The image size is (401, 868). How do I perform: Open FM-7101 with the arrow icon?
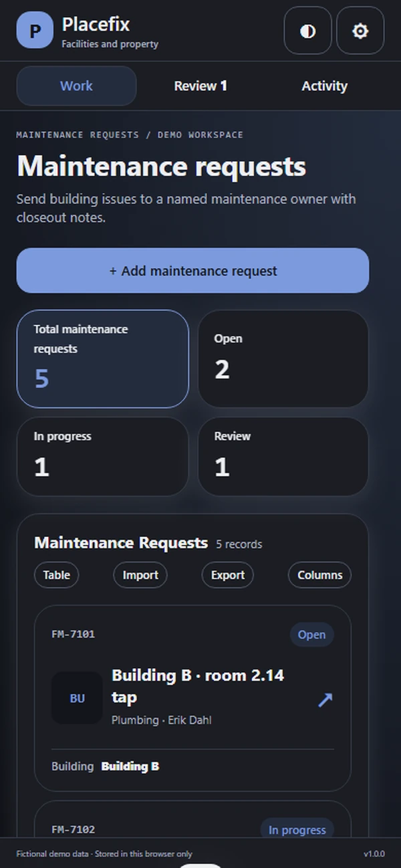325,699
